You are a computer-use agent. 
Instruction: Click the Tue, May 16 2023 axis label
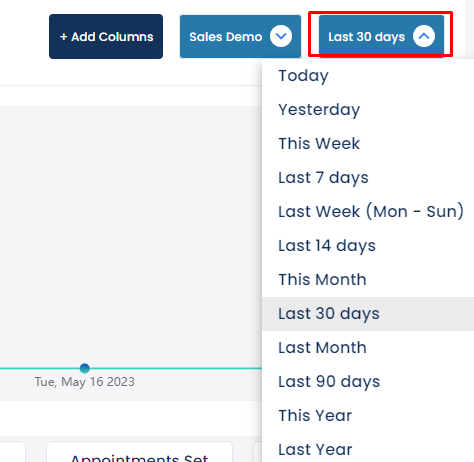(x=85, y=382)
